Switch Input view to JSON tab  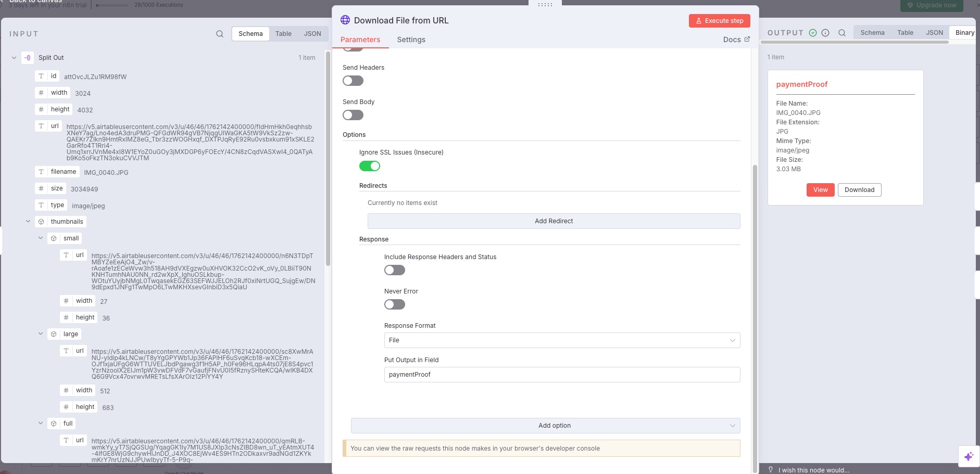[x=312, y=34]
